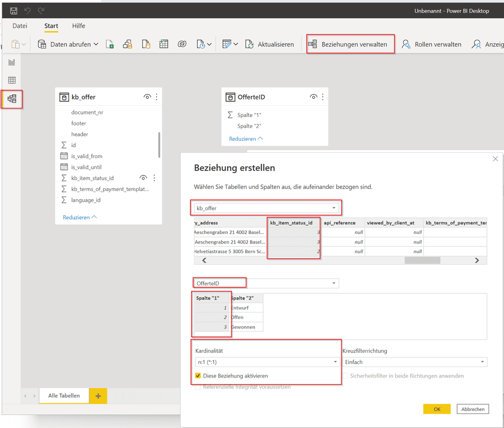The width and height of the screenshot is (504, 428).
Task: Open kb_offer table more options menu
Action: tap(157, 97)
